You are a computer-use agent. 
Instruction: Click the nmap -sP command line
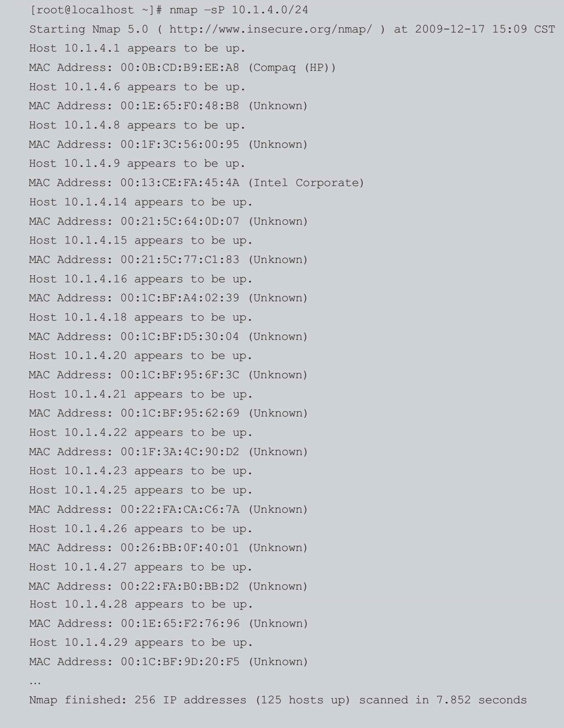(169, 10)
